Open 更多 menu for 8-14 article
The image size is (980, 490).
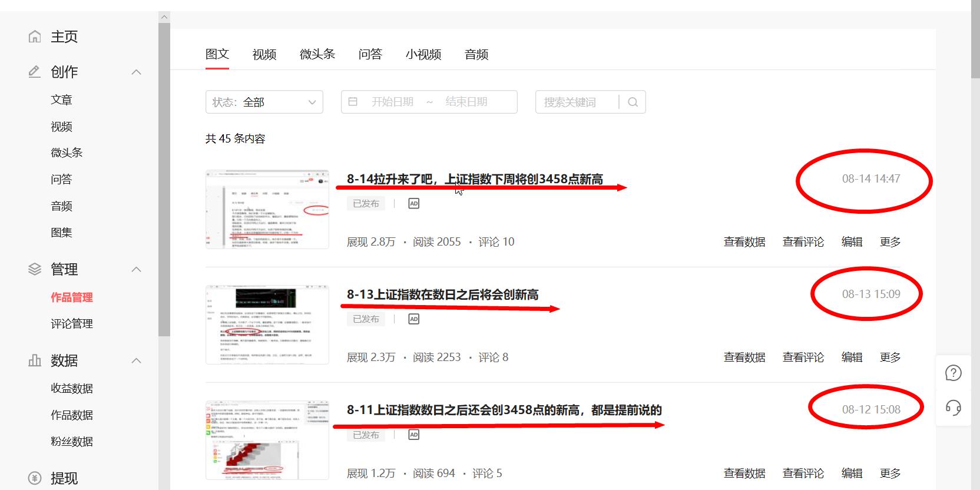890,242
